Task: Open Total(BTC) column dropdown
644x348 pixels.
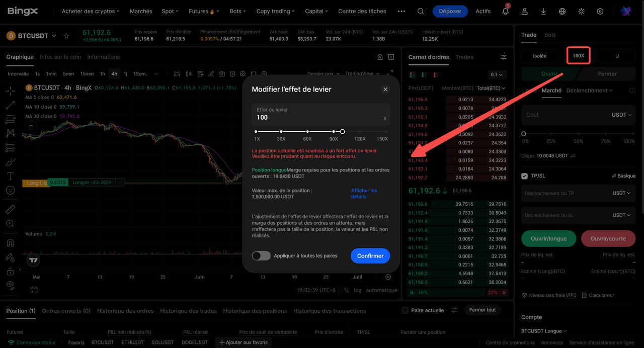Action: click(491, 88)
